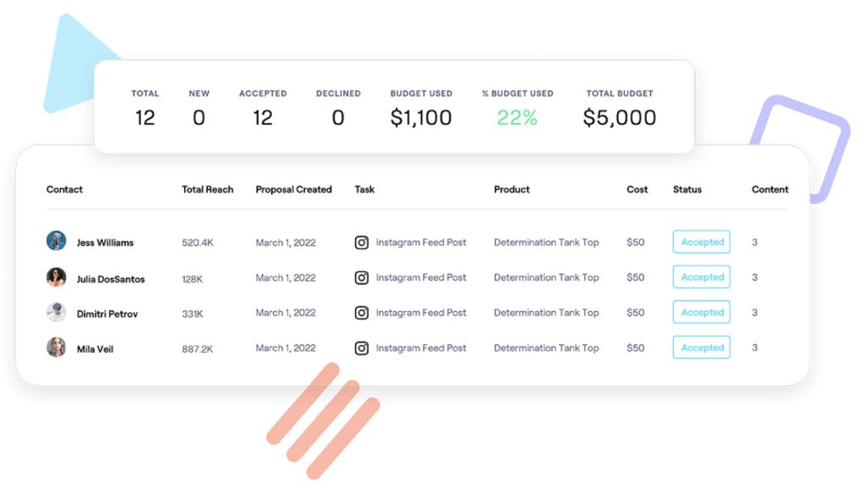Click Accepted status for Jess Williams
The width and height of the screenshot is (868, 502).
pos(702,243)
